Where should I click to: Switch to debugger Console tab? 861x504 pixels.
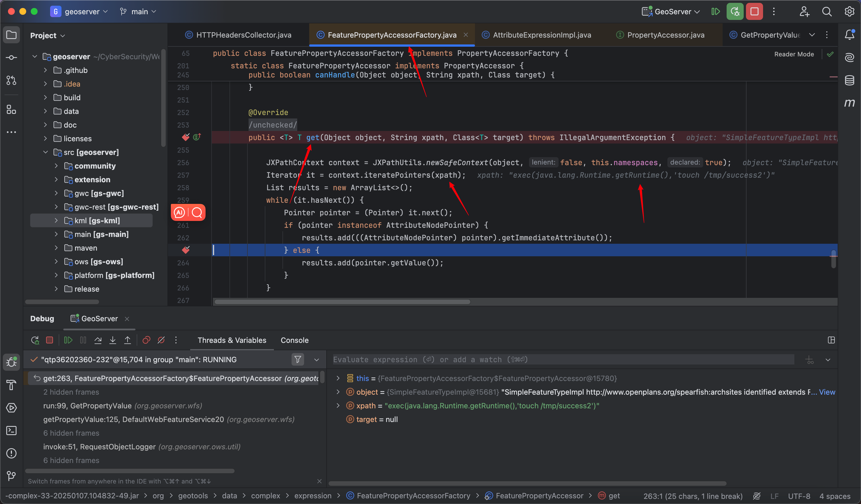(294, 340)
